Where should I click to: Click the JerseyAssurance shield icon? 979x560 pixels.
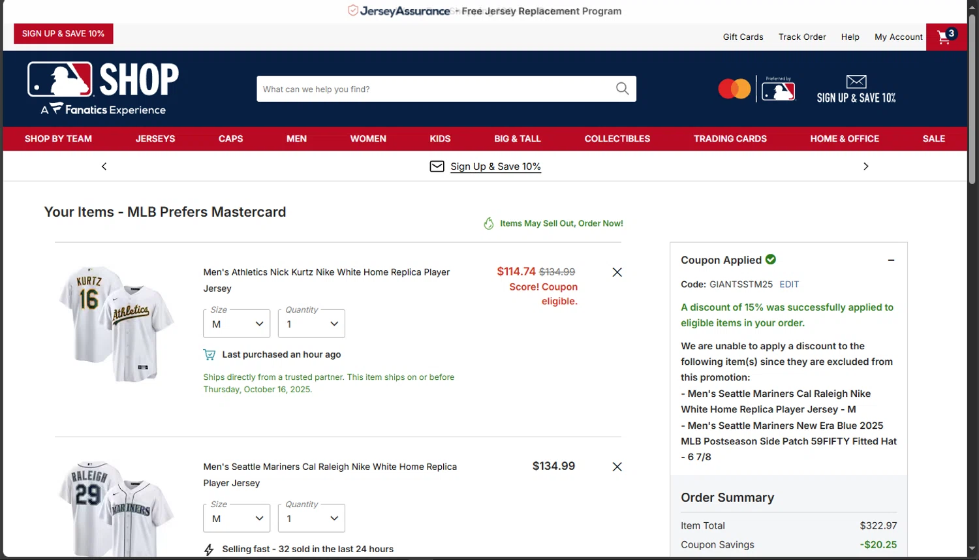[x=352, y=10]
